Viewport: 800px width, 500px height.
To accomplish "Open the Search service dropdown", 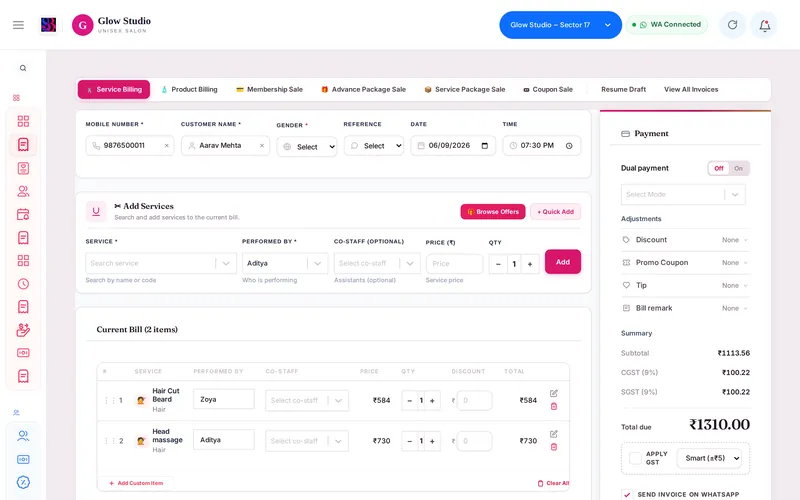I will [x=161, y=263].
